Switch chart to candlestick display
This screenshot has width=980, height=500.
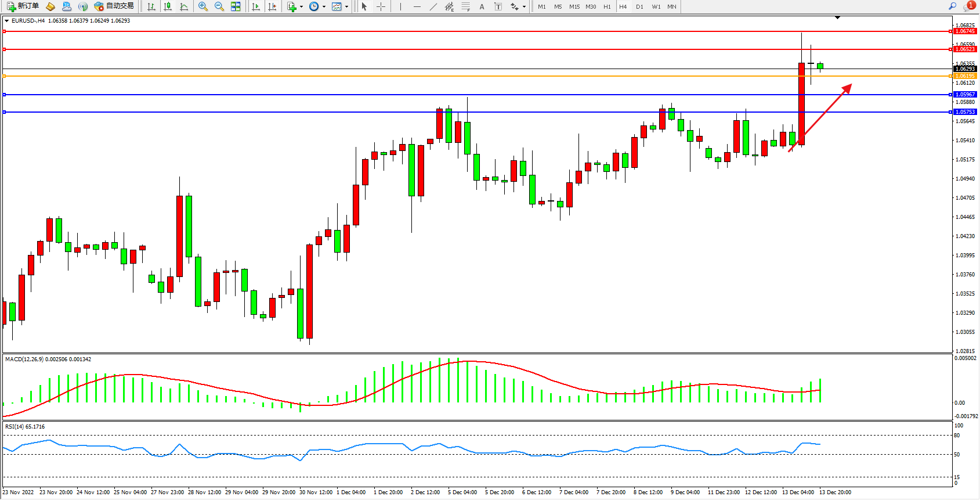click(x=168, y=6)
